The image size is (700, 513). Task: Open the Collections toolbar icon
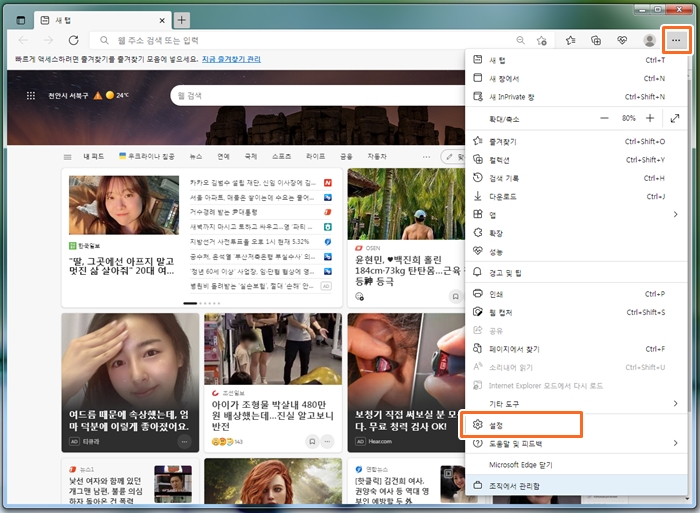[x=596, y=41]
